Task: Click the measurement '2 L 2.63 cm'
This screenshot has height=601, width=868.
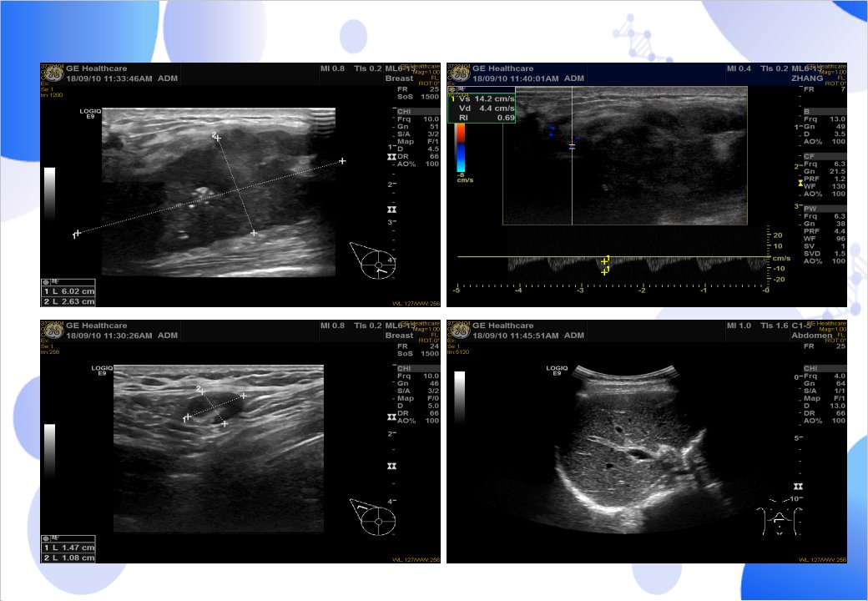Action: point(69,301)
